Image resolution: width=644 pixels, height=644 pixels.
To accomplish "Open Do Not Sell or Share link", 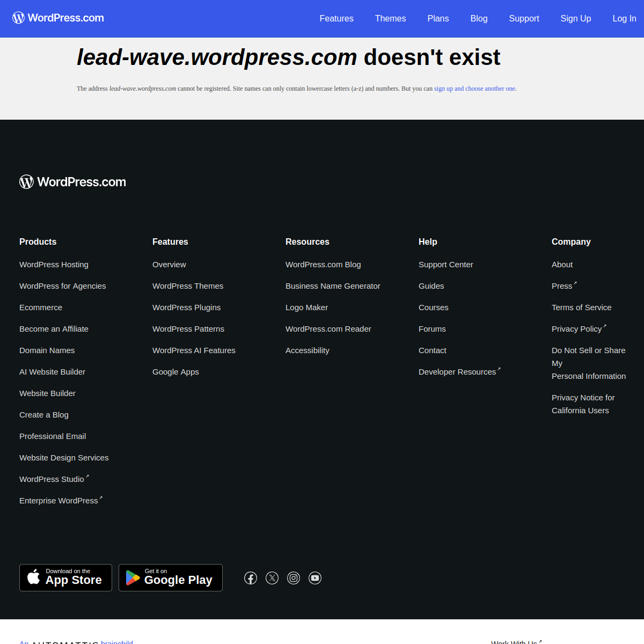I will [x=589, y=363].
